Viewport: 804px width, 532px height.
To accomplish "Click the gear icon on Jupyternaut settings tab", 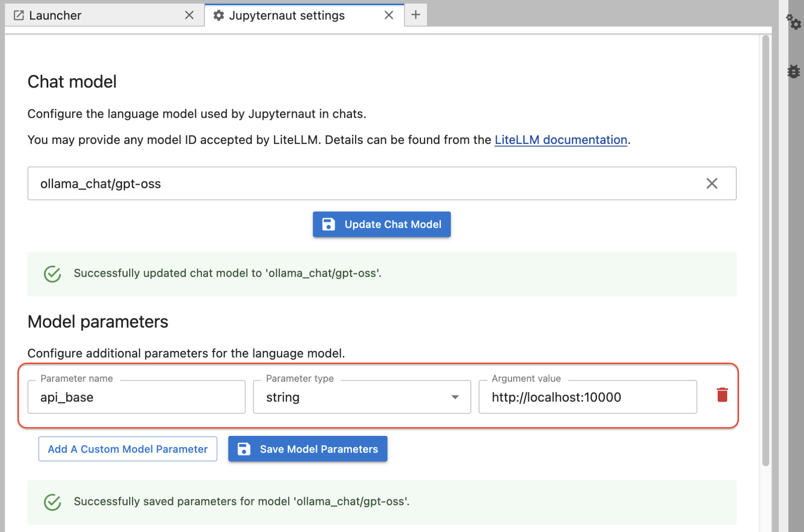I will [x=219, y=16].
